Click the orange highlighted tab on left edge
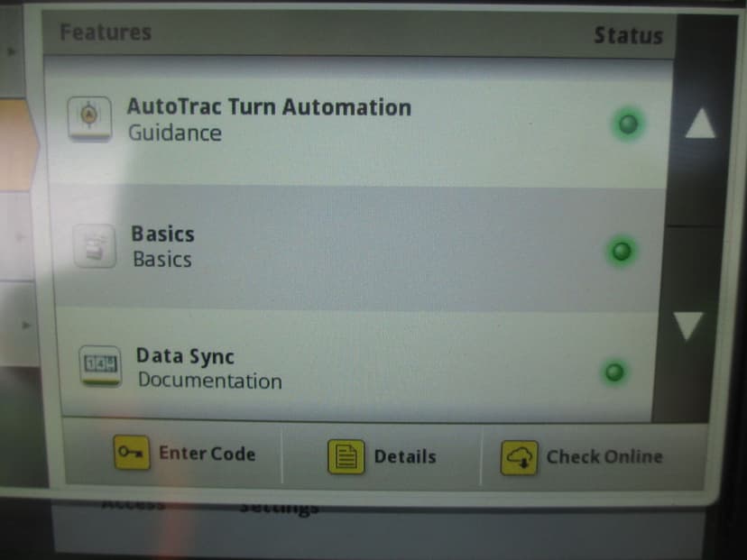Screen dimensions: 747x560 coord(18,144)
